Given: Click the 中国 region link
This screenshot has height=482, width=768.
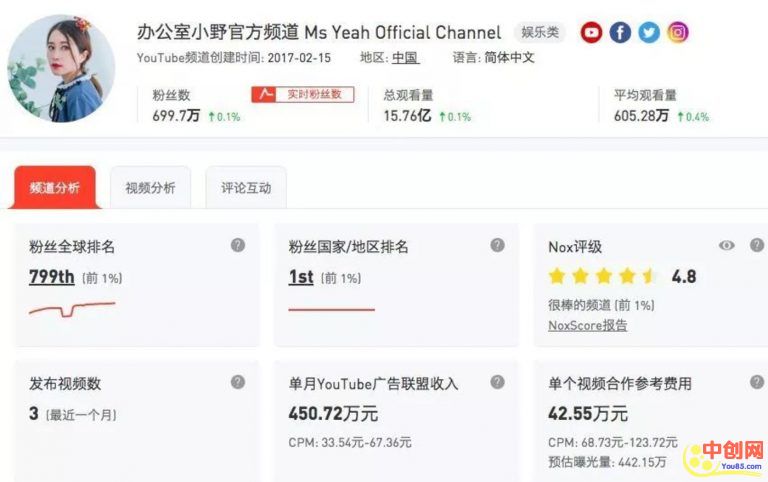Looking at the screenshot, I should tap(405, 58).
